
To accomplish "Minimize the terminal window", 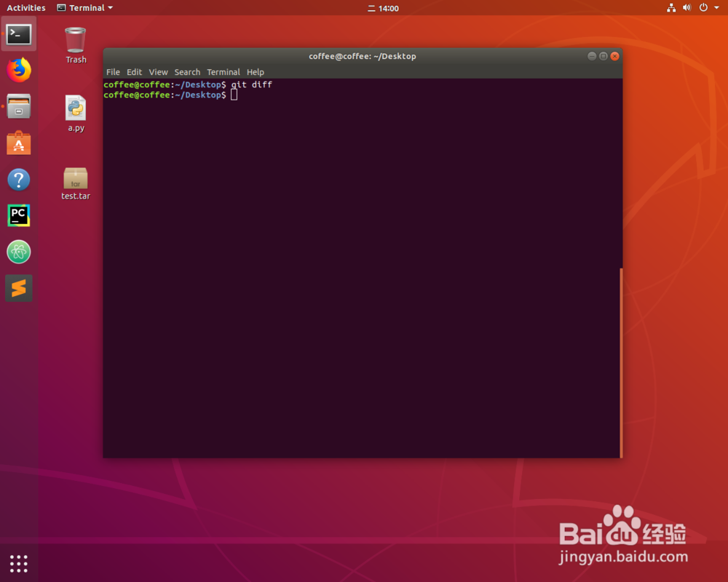I will click(592, 56).
